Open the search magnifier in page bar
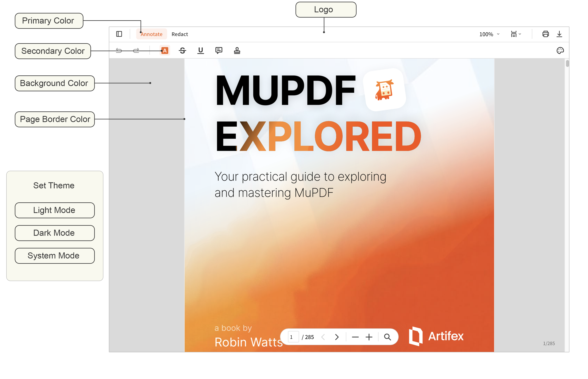This screenshot has width=588, height=379. [x=388, y=337]
